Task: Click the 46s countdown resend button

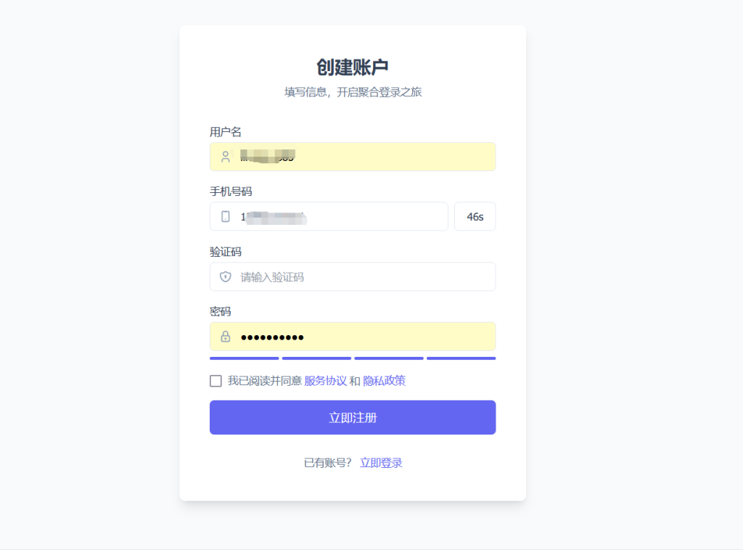Action: 475,216
